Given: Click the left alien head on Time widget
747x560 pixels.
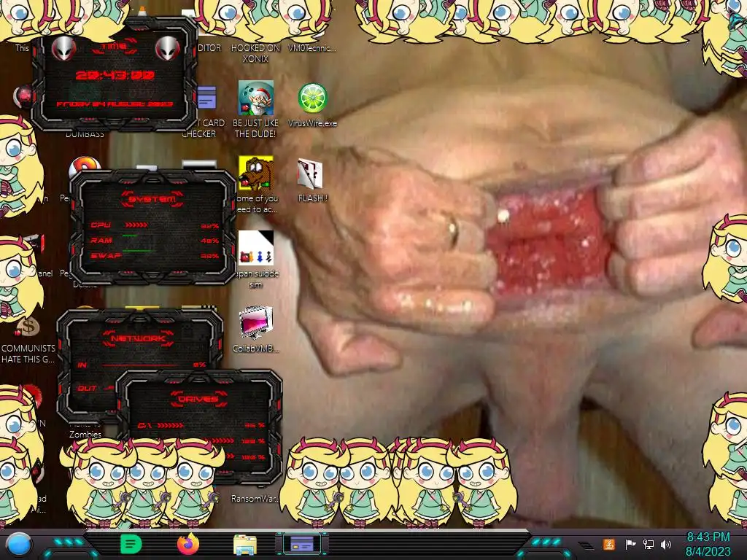Looking at the screenshot, I should [64, 47].
